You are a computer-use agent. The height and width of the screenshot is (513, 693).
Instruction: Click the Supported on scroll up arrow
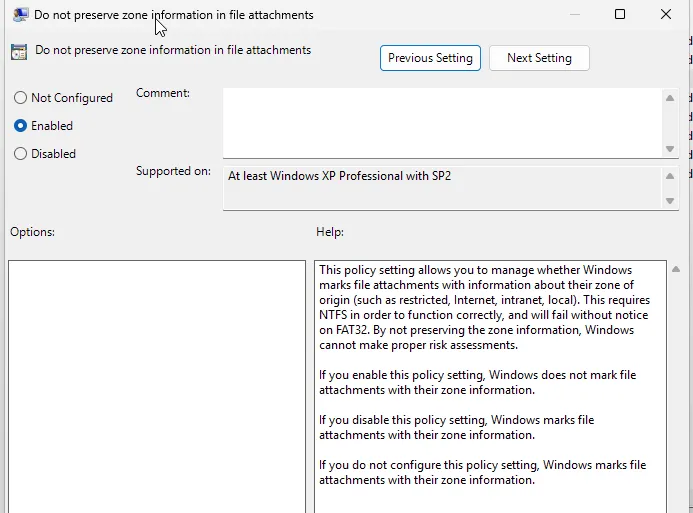pyautogui.click(x=671, y=176)
